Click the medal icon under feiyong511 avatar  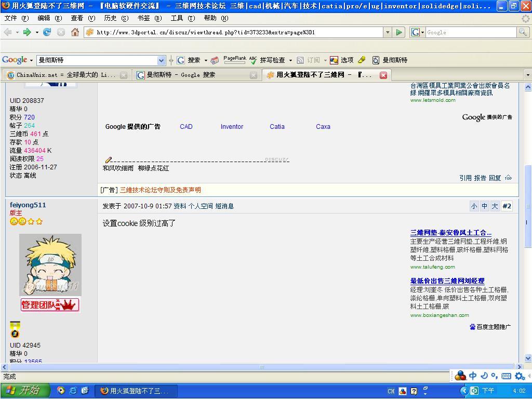[15, 329]
